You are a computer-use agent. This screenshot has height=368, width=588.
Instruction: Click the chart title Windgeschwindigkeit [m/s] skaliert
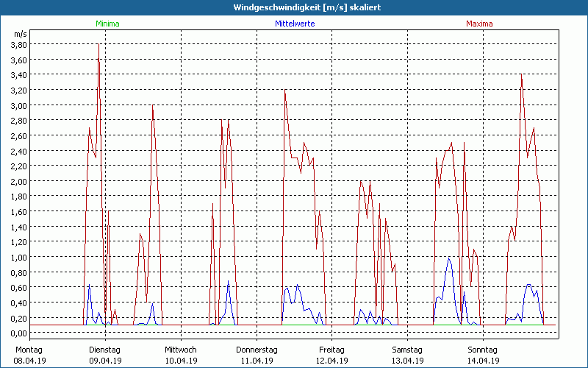tap(294, 7)
